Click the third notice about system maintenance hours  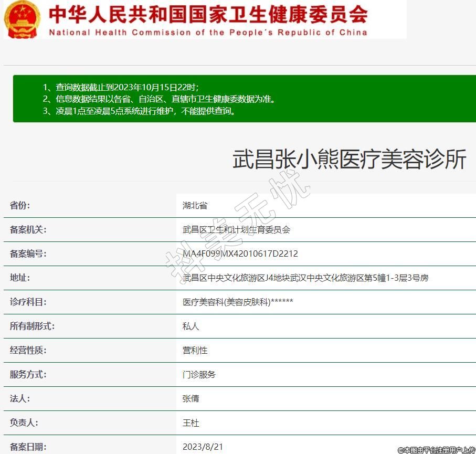[x=140, y=111]
